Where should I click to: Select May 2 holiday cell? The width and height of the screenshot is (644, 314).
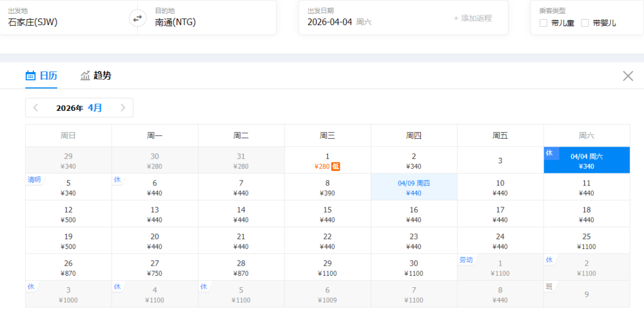587,267
